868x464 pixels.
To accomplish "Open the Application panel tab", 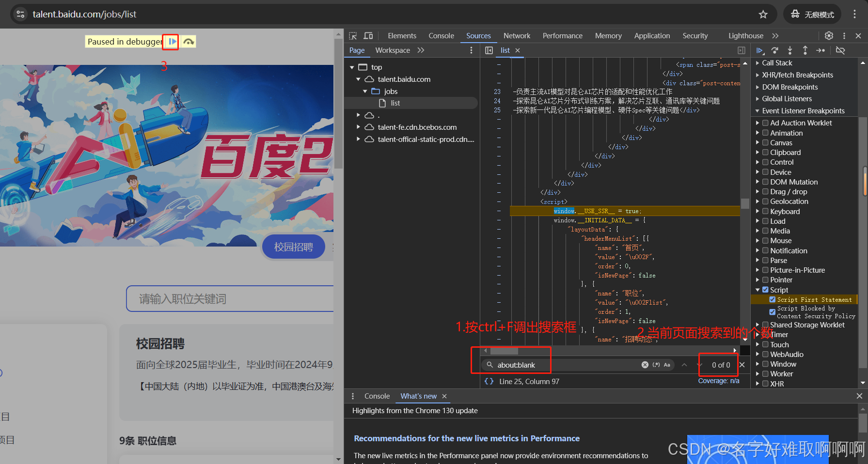I will [x=652, y=36].
